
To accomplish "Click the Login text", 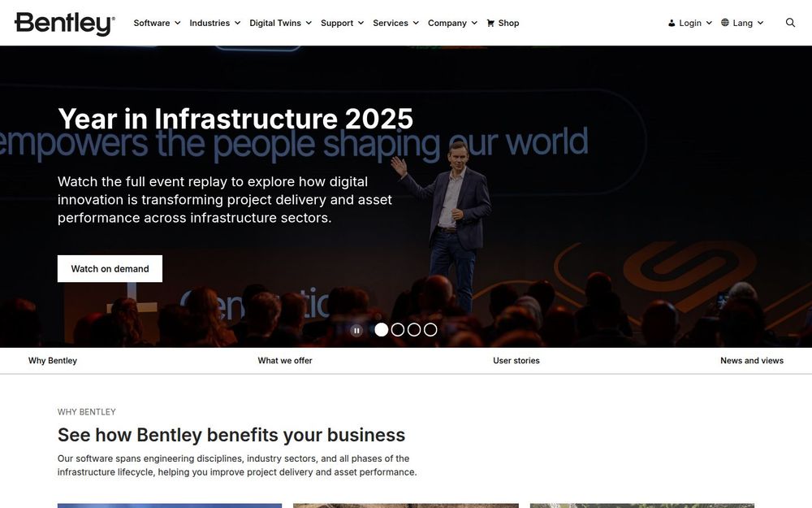I will [x=690, y=23].
